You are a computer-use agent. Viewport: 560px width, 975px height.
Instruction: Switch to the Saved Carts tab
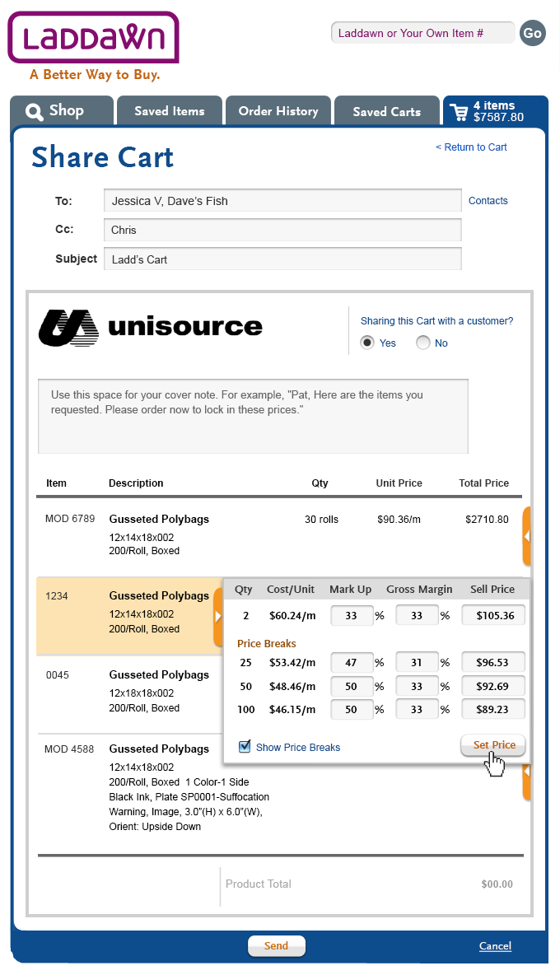pyautogui.click(x=386, y=111)
